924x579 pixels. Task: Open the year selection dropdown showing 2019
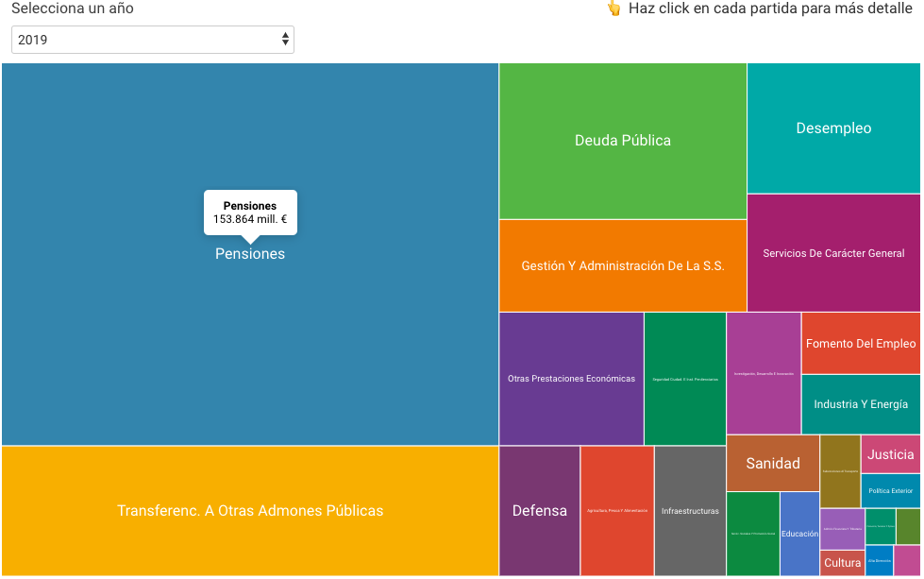tap(151, 40)
